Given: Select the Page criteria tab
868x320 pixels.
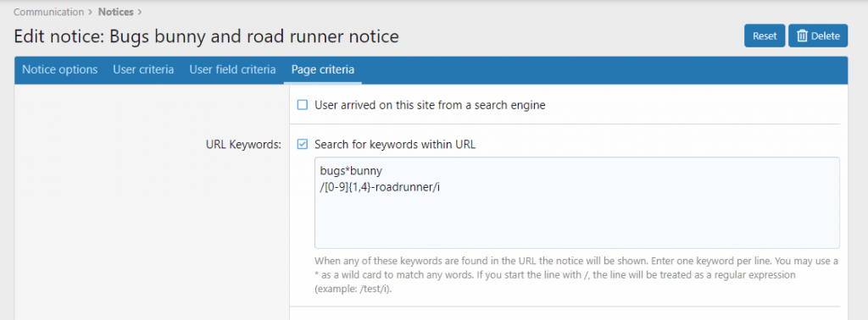Looking at the screenshot, I should click(323, 70).
